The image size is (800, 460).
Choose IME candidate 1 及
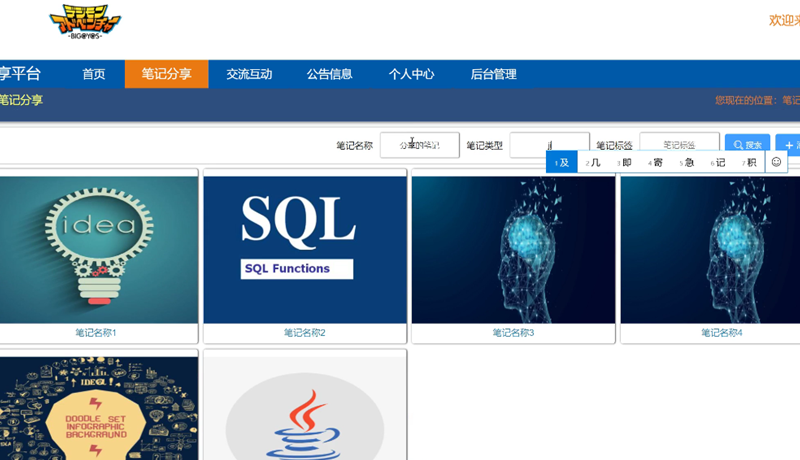coord(562,163)
